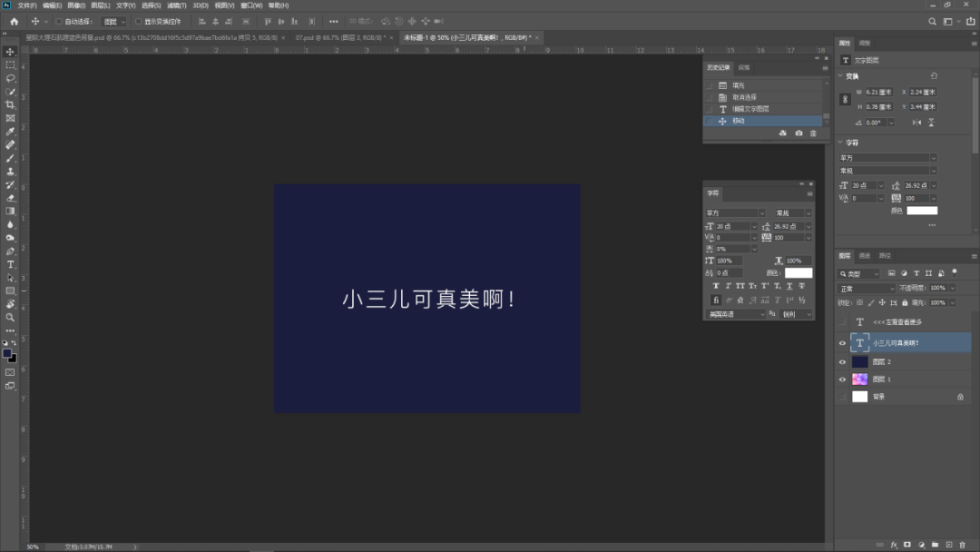Select the Horizontal Type tool
This screenshot has width=980, height=552.
point(11,264)
